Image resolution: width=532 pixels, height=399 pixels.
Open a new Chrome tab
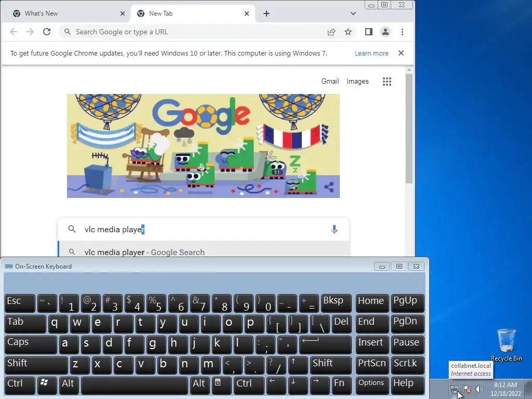click(x=267, y=14)
